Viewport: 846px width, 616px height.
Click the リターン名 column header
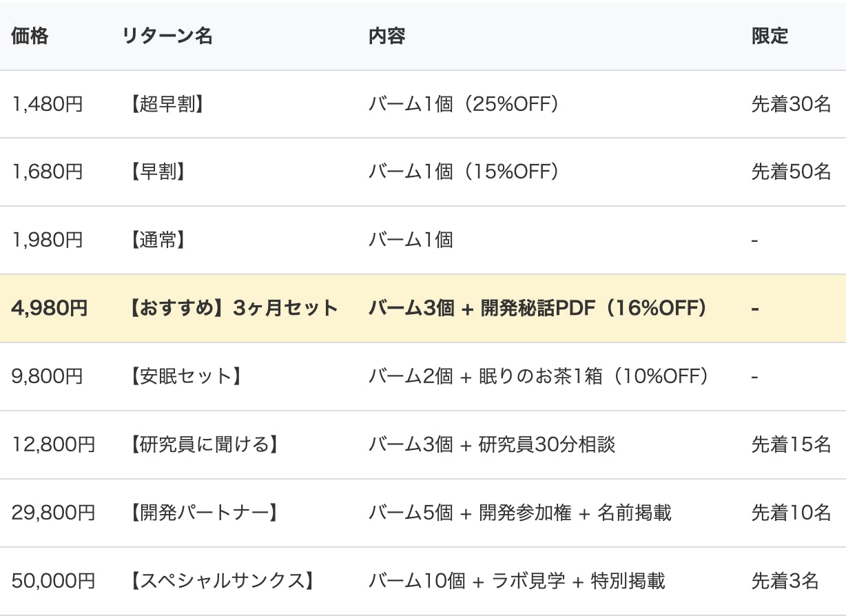coord(167,37)
